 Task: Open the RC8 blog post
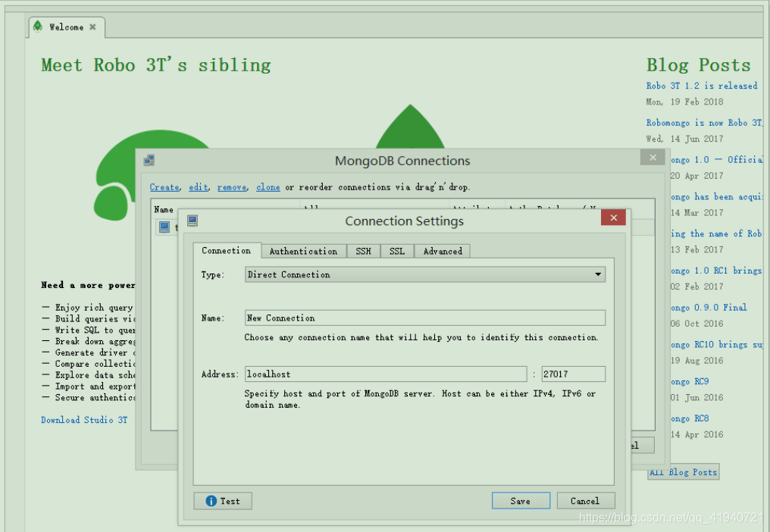[690, 418]
